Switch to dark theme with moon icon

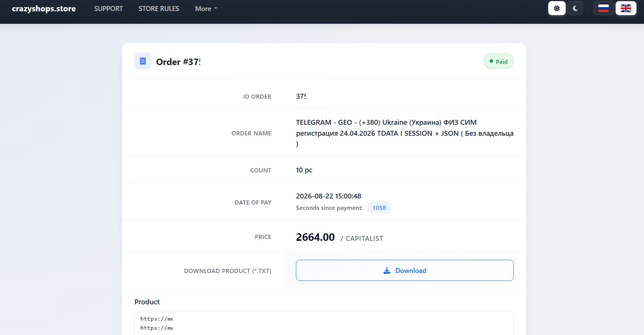[575, 8]
